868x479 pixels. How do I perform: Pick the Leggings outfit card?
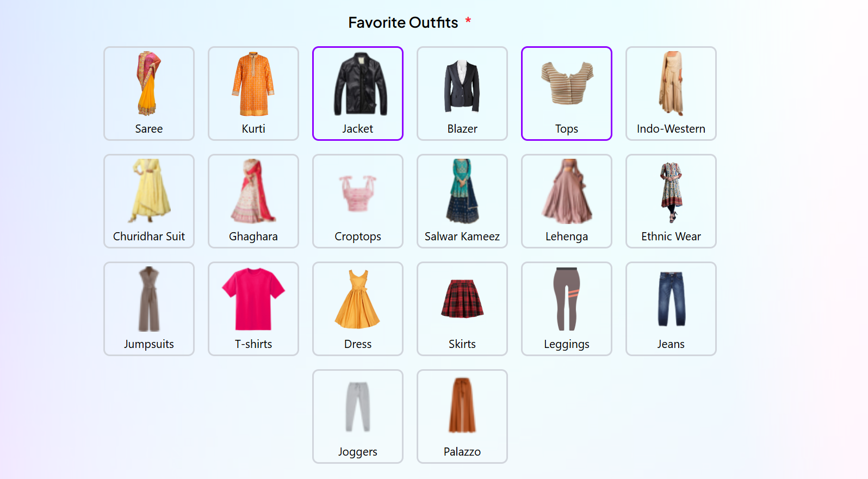pyautogui.click(x=567, y=309)
